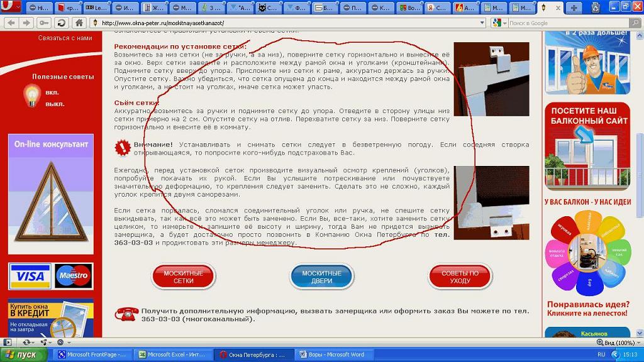Click the RU language indicator
The height and width of the screenshot is (362, 644).
[x=601, y=354]
